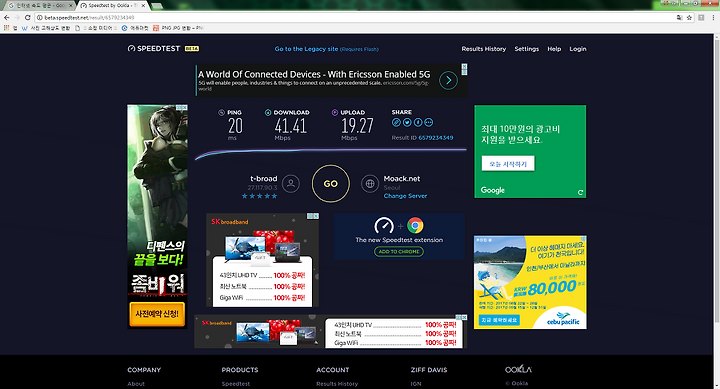Click the SK broadband bottom banner ad
Screen dimensions: 720x389
pyautogui.click(x=331, y=331)
